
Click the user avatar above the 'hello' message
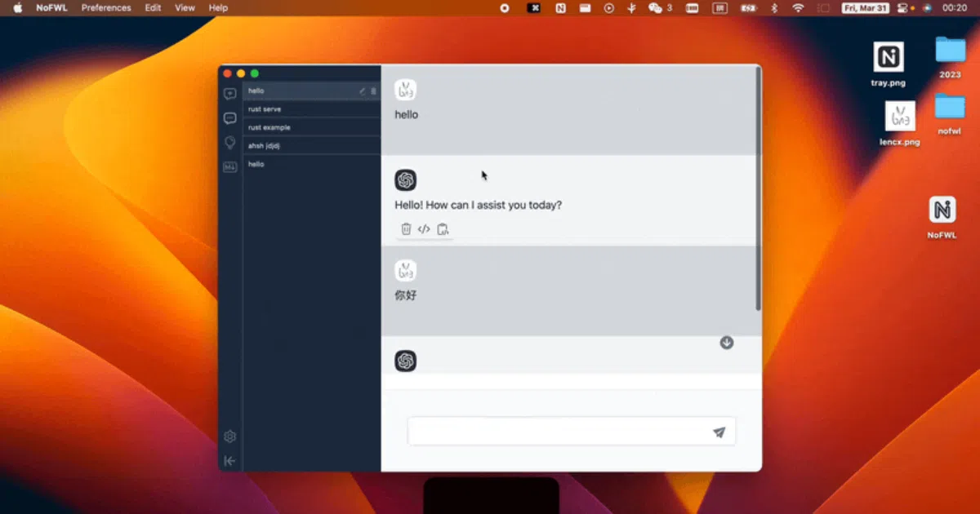(x=406, y=90)
